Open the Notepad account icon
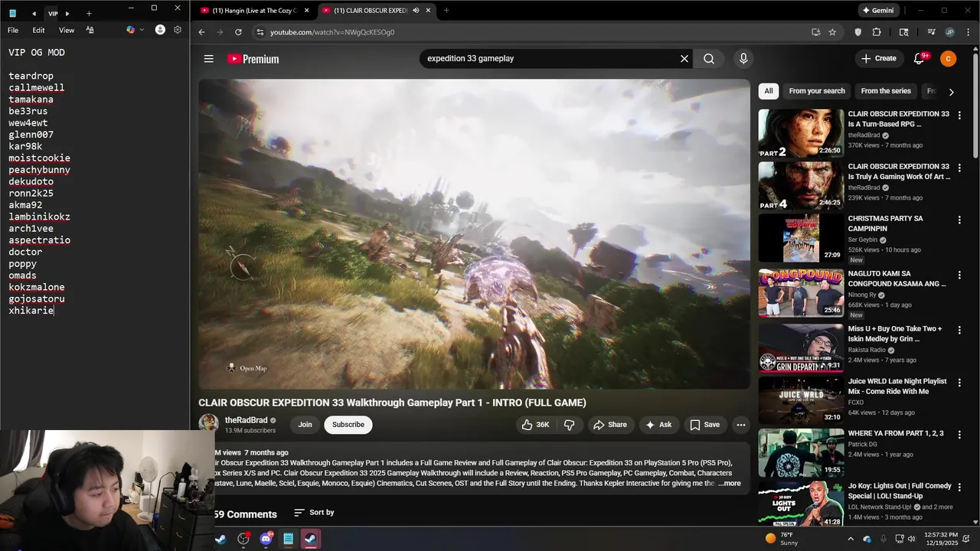 point(160,30)
